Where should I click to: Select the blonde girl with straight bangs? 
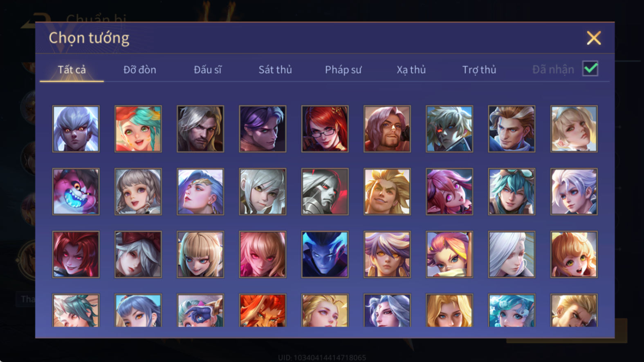point(200,255)
